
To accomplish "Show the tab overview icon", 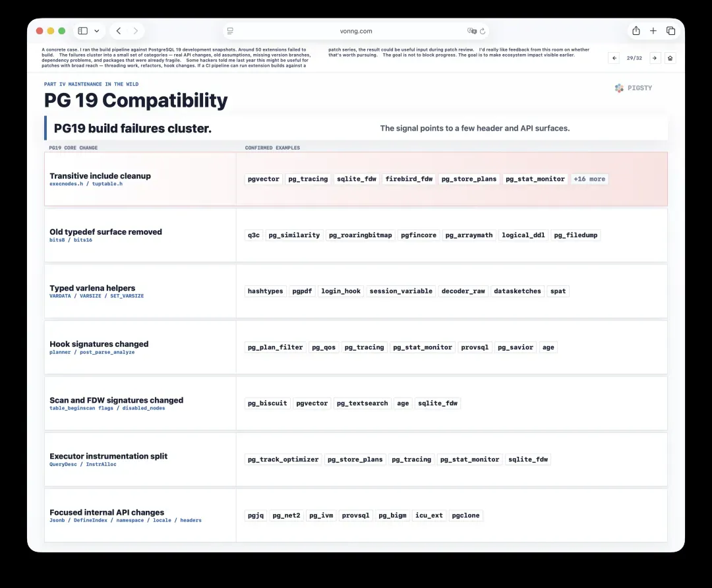I will point(670,30).
